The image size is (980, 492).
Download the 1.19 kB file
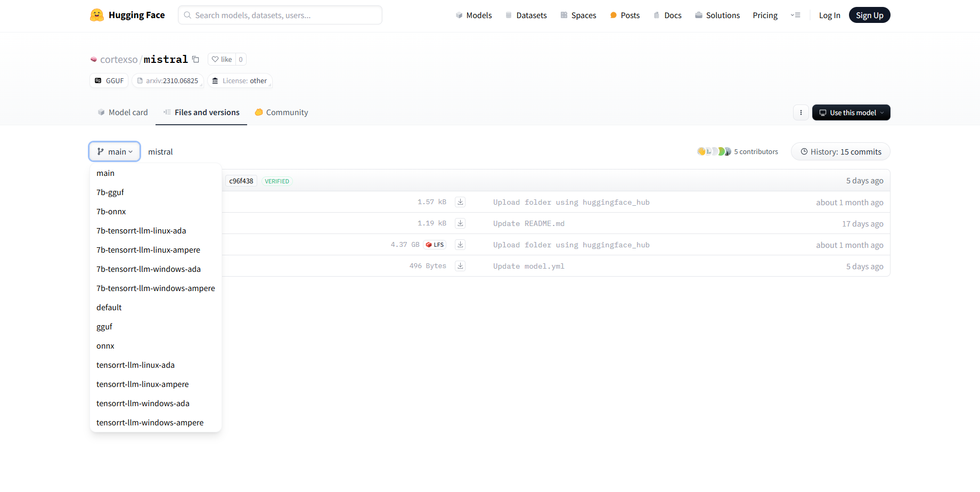point(460,223)
